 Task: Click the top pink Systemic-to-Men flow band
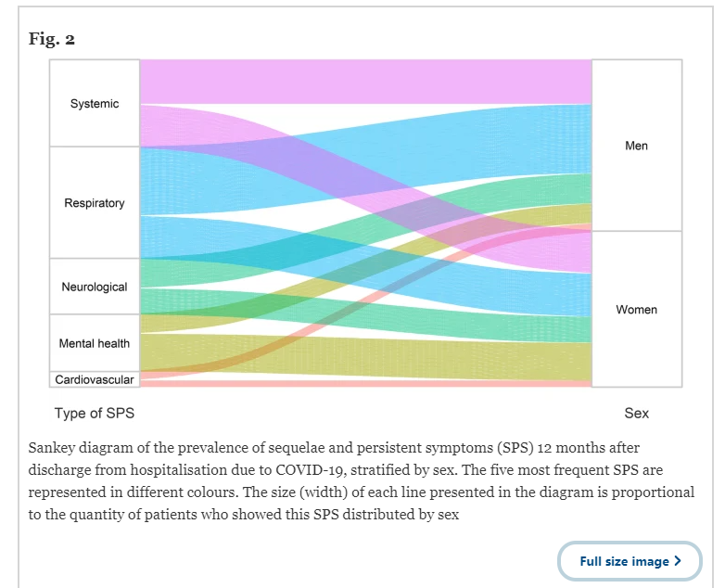point(365,82)
